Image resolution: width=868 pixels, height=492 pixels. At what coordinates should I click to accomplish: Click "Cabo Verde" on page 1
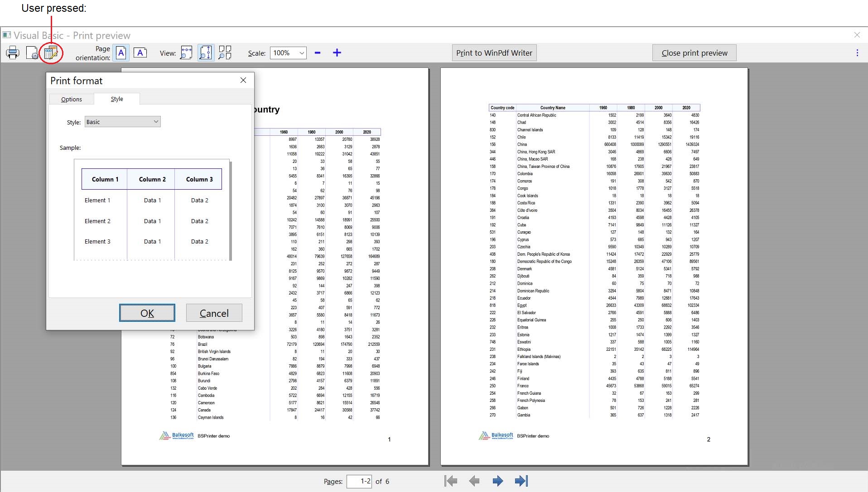(207, 388)
